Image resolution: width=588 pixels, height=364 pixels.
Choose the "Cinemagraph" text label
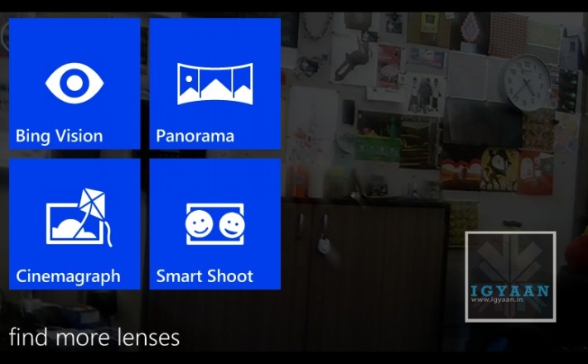coord(68,276)
